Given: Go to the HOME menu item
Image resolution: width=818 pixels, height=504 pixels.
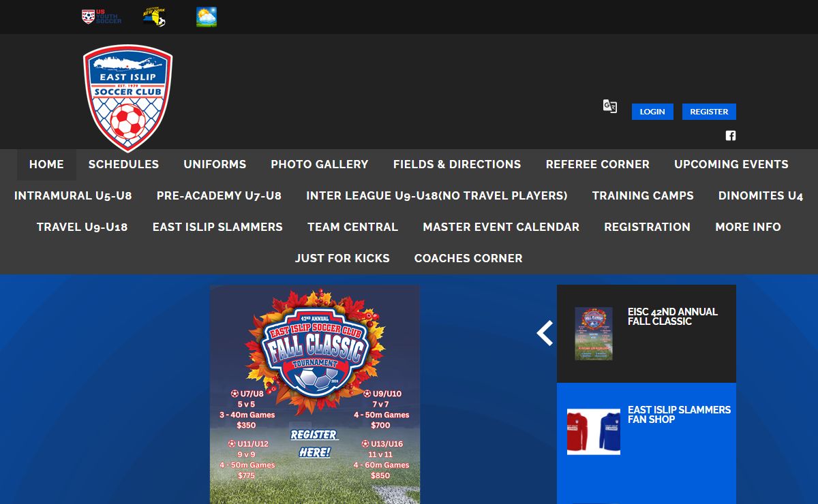Looking at the screenshot, I should [x=46, y=164].
